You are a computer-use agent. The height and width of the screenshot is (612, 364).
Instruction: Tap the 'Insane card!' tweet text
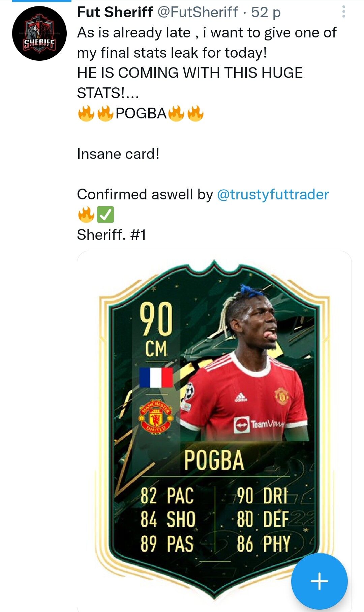pos(118,154)
